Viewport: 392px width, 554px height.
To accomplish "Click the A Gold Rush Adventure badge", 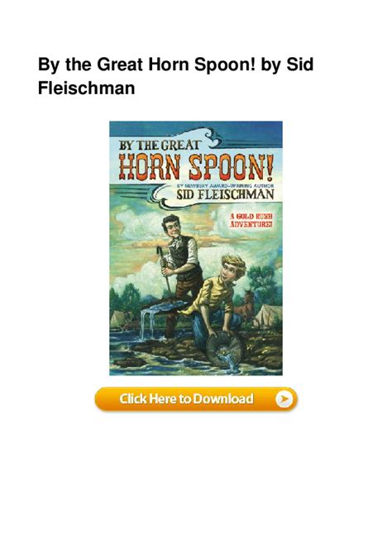I will (x=251, y=221).
